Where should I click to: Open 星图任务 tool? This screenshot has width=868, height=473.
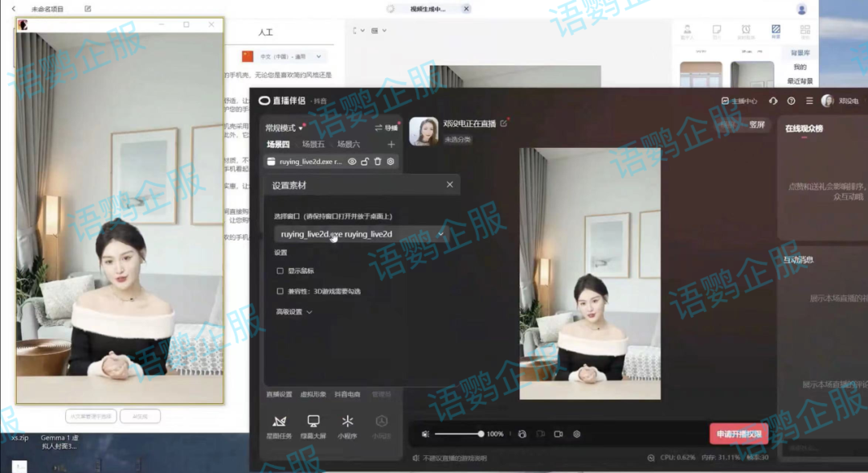coord(280,426)
